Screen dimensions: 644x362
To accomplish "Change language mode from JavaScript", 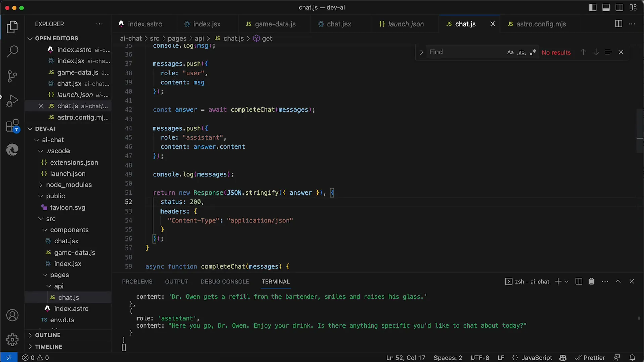I will click(537, 358).
